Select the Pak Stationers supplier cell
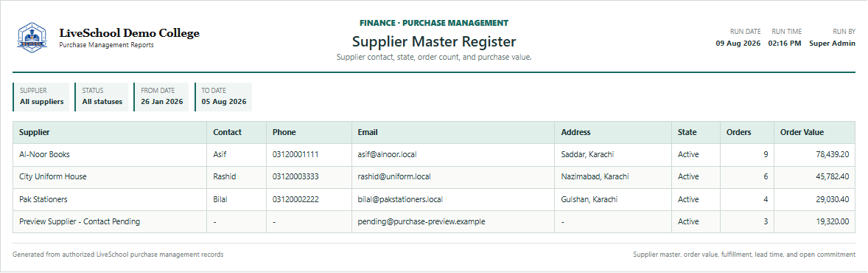The height and width of the screenshot is (273, 868). [x=110, y=199]
